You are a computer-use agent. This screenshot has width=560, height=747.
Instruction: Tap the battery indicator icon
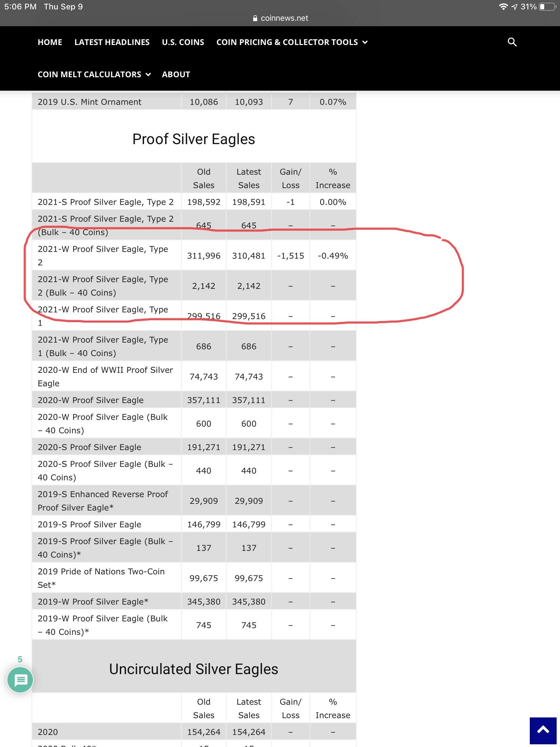pos(547,7)
